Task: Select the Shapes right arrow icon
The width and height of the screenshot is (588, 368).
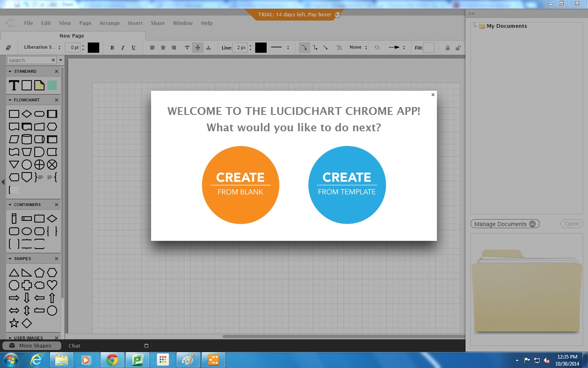Action: point(14,298)
